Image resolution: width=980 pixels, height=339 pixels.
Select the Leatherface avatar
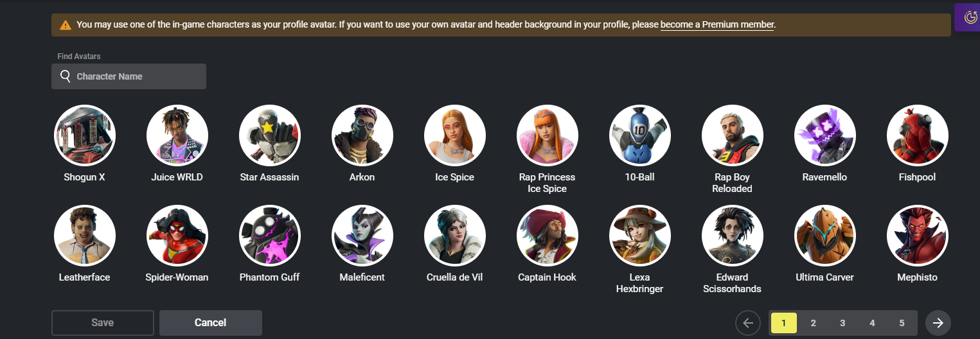pyautogui.click(x=85, y=236)
